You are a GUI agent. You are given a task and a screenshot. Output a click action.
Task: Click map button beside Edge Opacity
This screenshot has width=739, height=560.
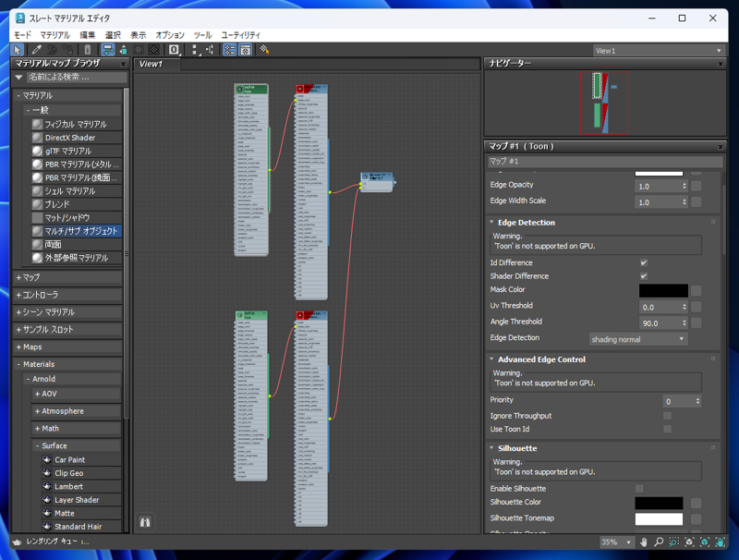(697, 186)
